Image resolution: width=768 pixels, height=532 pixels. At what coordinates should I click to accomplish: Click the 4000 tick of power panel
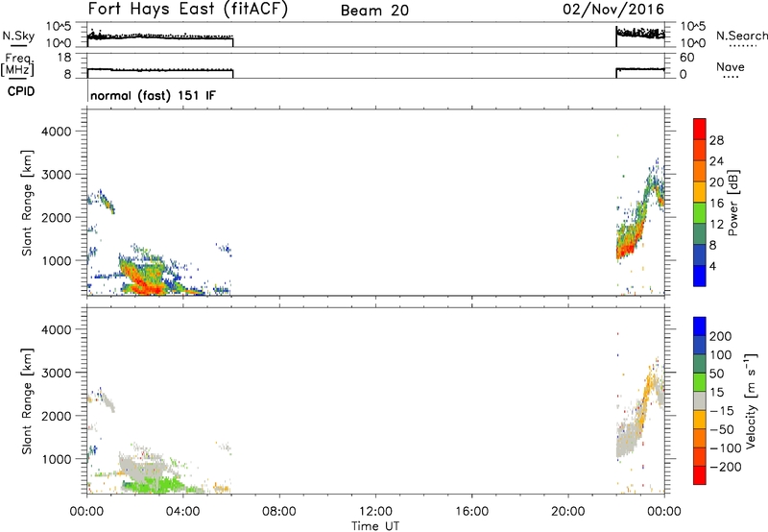pos(56,132)
